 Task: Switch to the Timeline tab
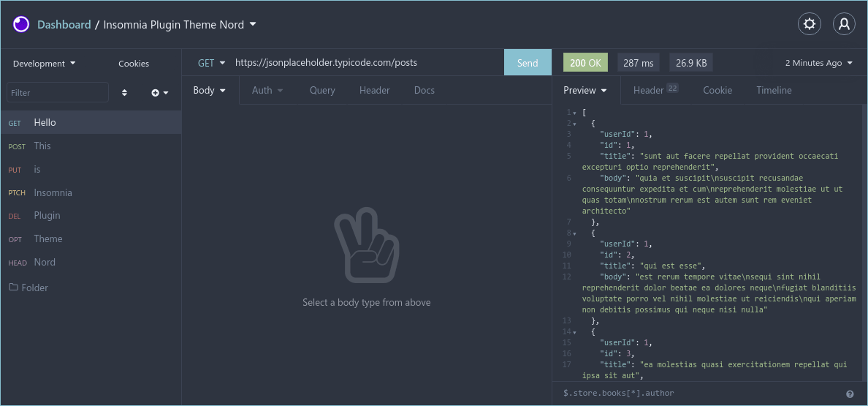774,90
